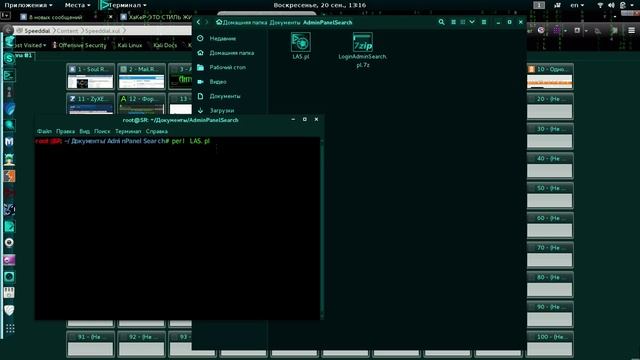Open Места menu in top panel
Image resolution: width=640 pixels, height=360 pixels.
[x=77, y=5]
